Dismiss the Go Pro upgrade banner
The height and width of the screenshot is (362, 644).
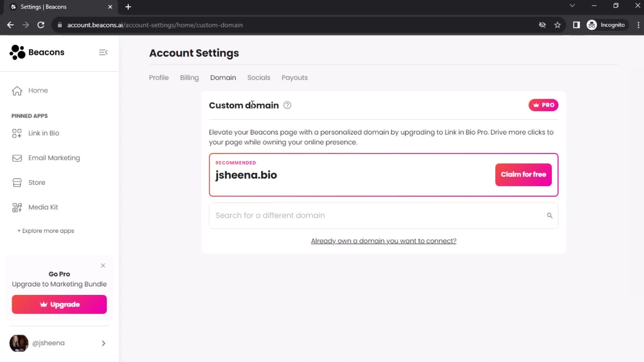(x=103, y=265)
